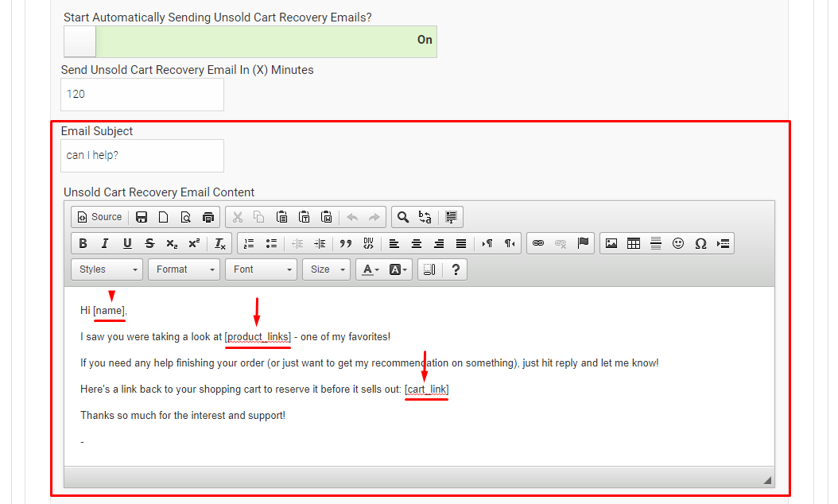Click the Email Subject input field
This screenshot has height=504, width=838.
click(142, 156)
